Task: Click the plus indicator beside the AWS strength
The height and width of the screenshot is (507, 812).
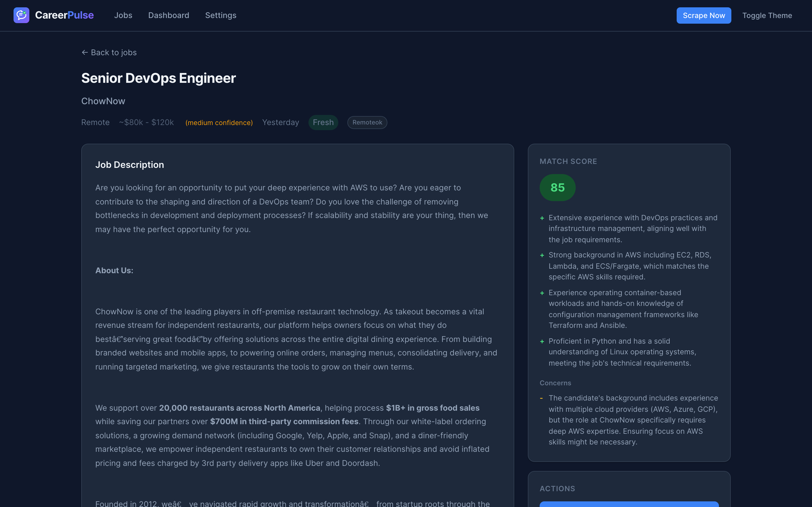Action: [542, 255]
